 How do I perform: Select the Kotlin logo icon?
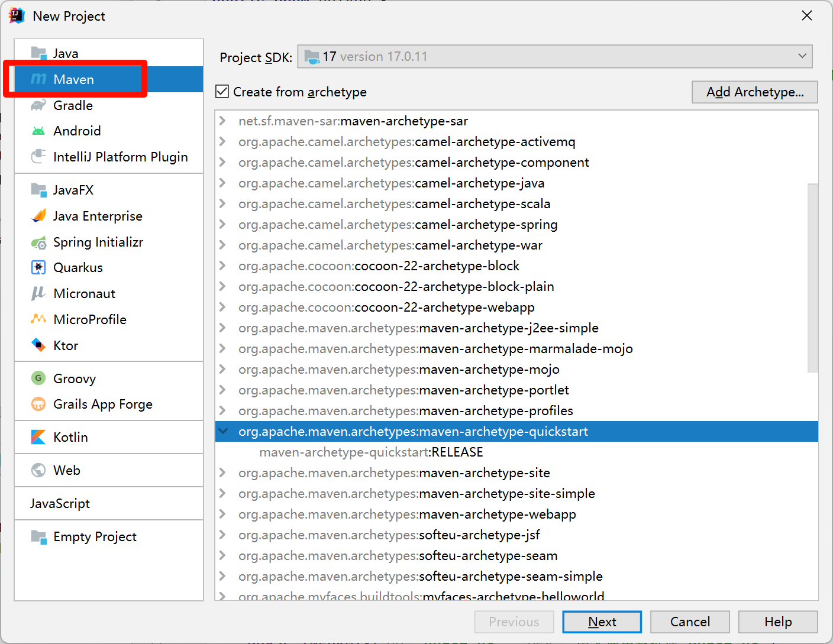[x=38, y=437]
